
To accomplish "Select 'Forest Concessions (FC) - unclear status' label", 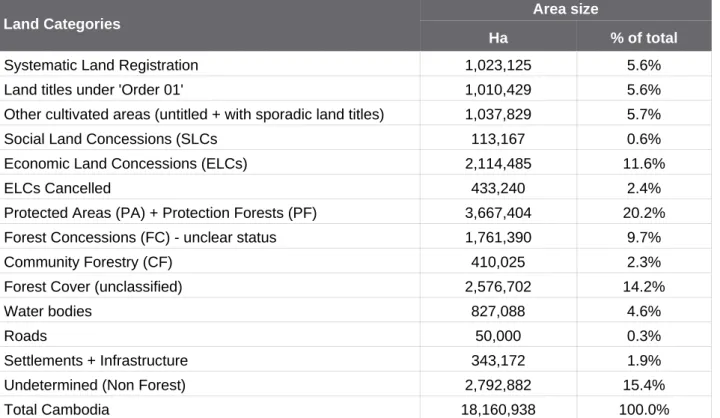I will 140,237.
